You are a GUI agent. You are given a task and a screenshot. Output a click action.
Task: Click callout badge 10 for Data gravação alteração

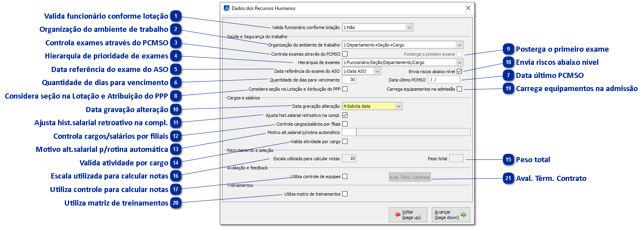176,110
